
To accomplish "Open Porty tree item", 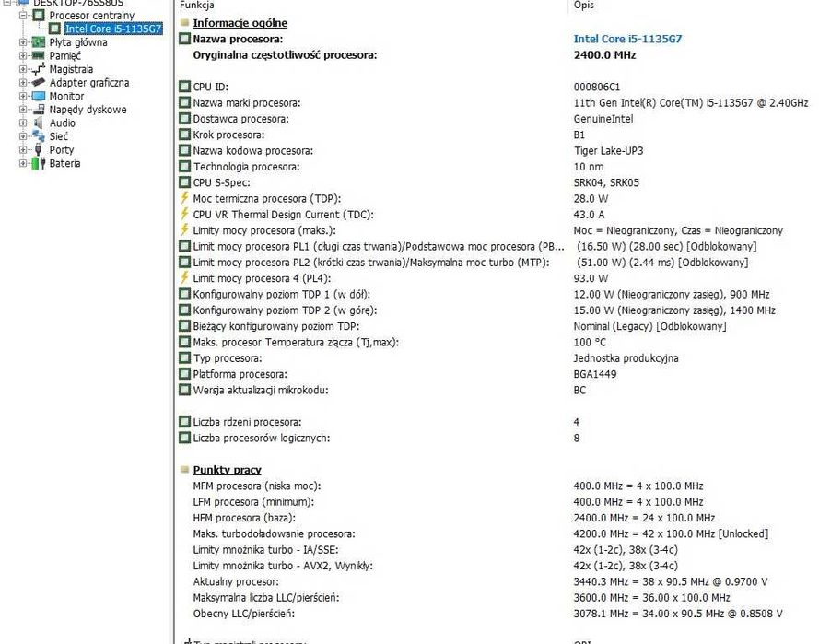I will 62,150.
